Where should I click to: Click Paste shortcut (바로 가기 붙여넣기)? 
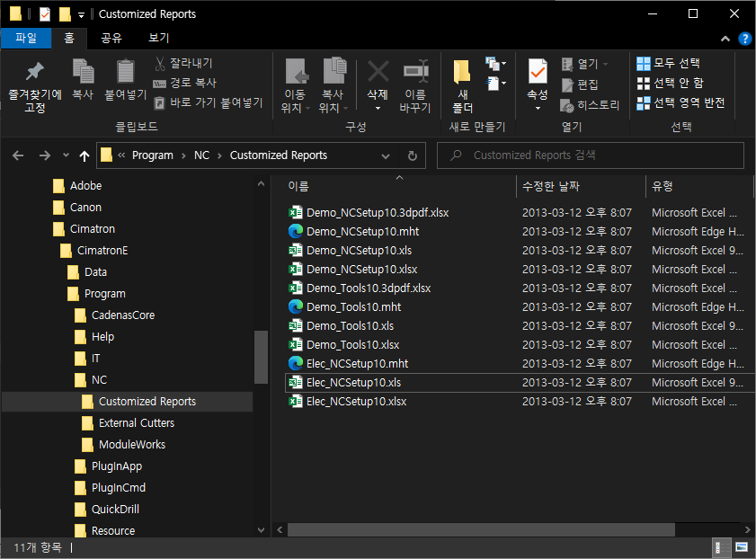[208, 102]
